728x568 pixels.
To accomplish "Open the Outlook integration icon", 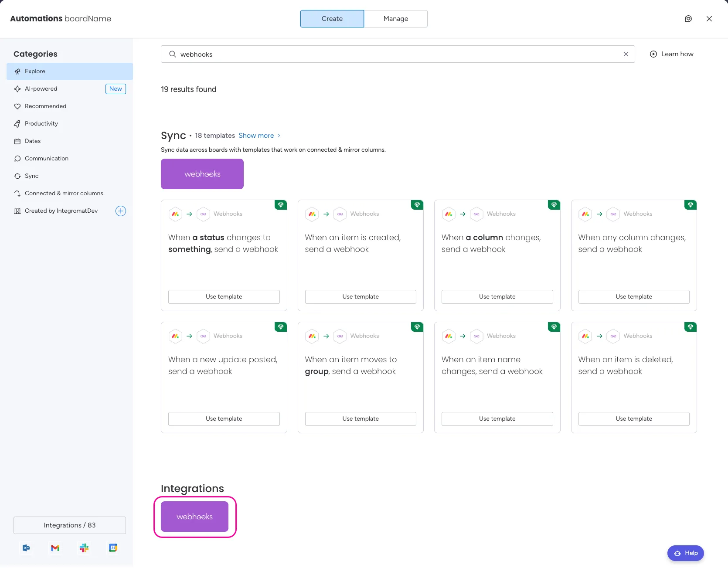I will 26,548.
